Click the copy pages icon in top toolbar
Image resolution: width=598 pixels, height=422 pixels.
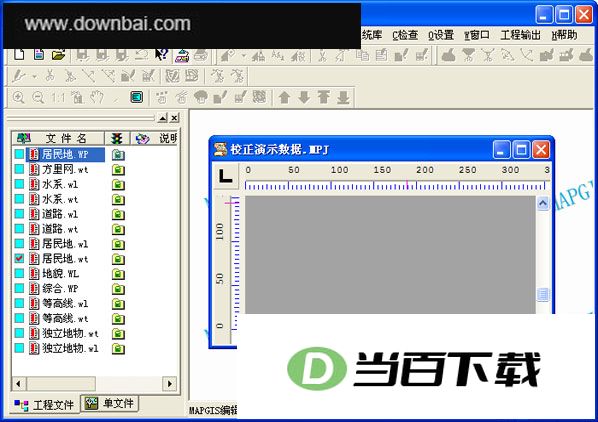pos(362,56)
